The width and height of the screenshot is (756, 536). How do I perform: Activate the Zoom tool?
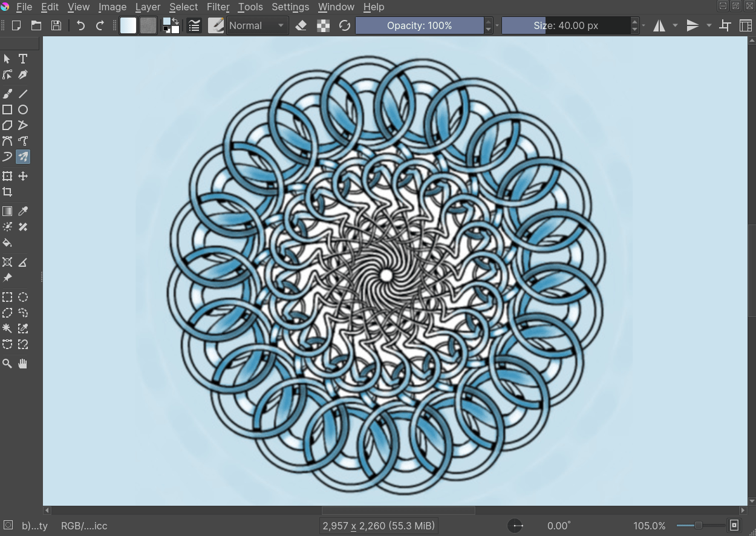point(7,363)
